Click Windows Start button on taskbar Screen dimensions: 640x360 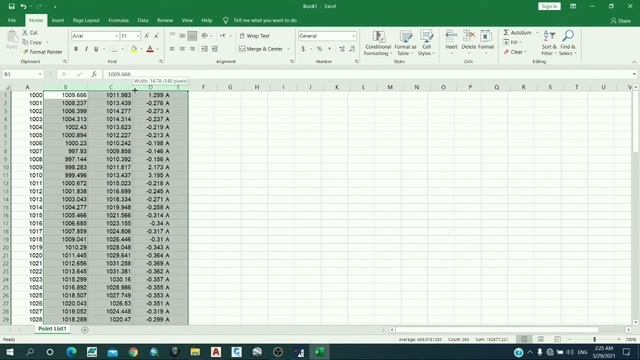pos(10,352)
